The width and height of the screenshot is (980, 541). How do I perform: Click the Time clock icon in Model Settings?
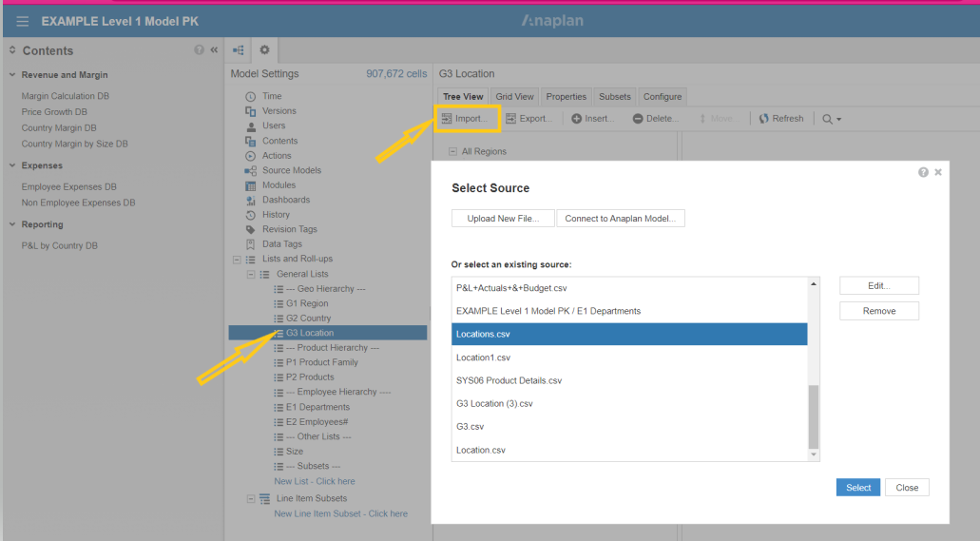[x=251, y=96]
